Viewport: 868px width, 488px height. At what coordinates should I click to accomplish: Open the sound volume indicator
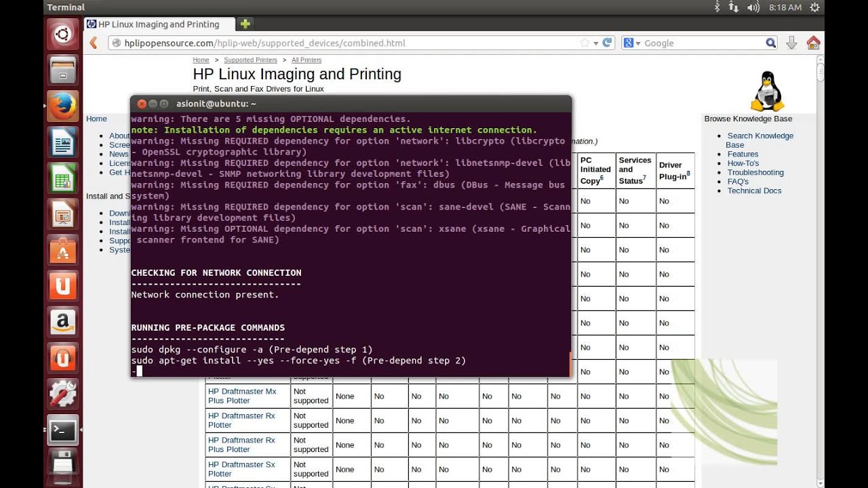(x=753, y=7)
